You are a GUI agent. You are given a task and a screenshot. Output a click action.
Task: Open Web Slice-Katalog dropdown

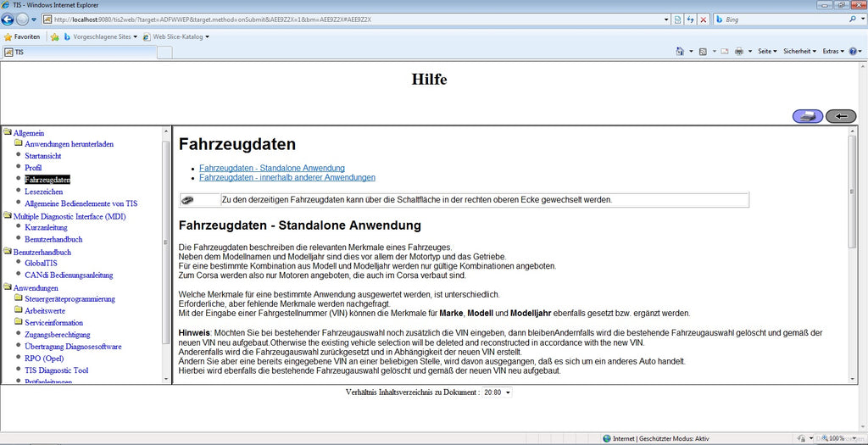[x=176, y=36]
